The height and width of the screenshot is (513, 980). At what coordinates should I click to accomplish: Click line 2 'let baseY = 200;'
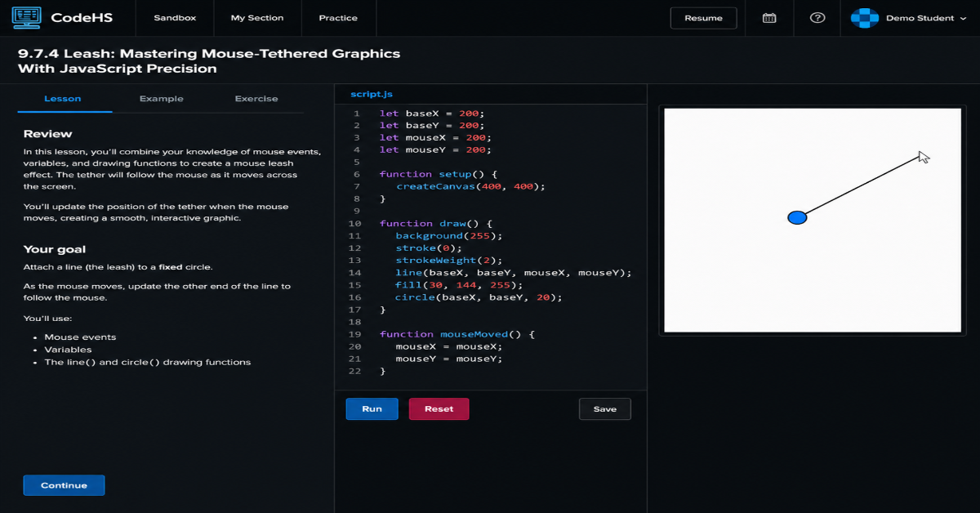[x=432, y=125]
